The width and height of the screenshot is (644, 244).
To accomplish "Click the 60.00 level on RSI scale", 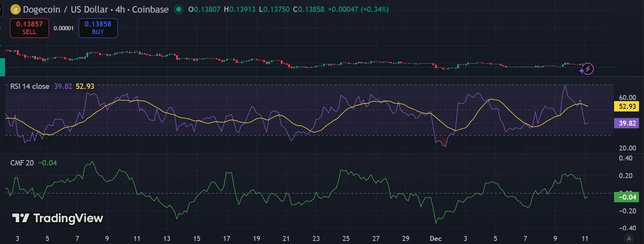I will [x=627, y=98].
